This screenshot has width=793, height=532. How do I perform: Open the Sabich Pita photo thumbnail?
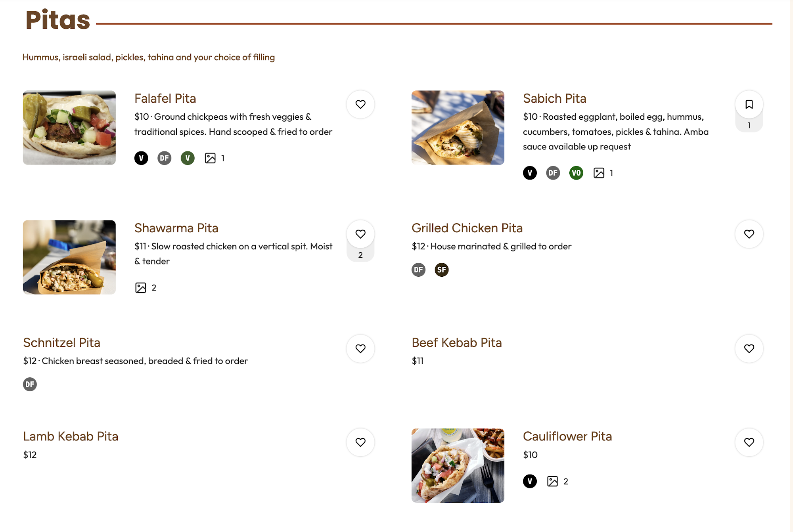coord(458,128)
